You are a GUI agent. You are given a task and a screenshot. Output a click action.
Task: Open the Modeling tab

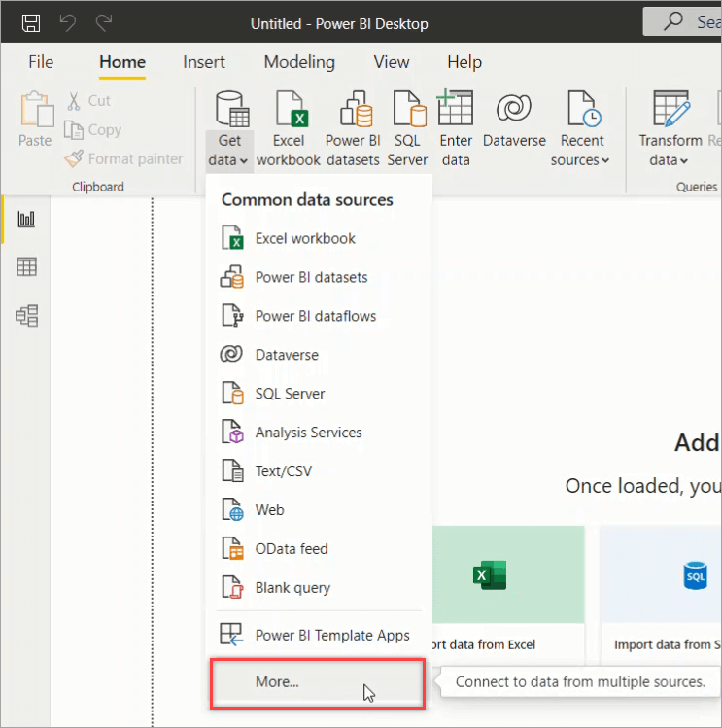(299, 62)
